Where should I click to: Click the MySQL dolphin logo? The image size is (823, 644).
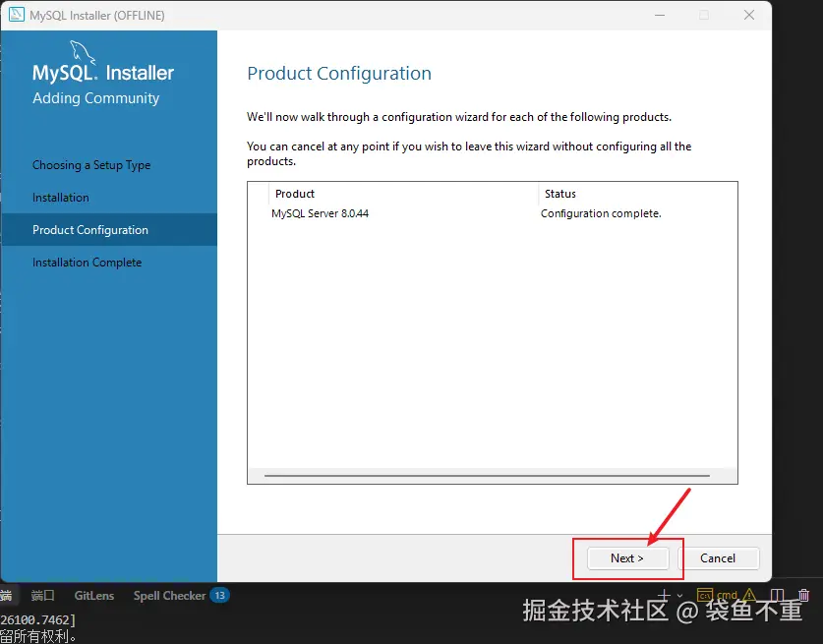click(x=83, y=52)
